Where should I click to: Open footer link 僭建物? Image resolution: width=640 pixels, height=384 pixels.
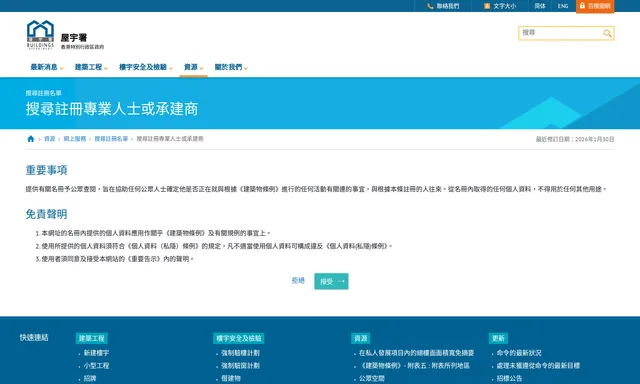tap(231, 378)
